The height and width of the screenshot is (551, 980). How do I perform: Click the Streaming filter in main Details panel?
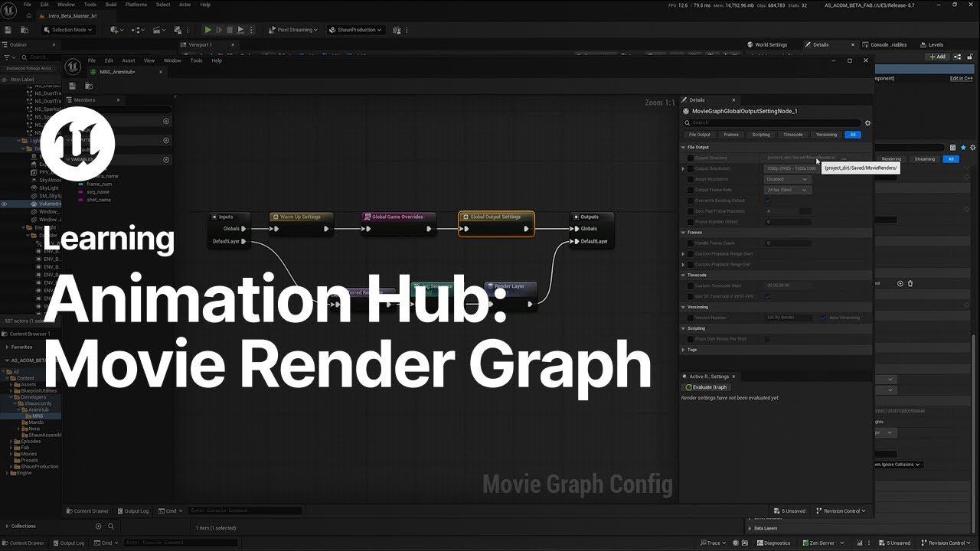(x=925, y=159)
